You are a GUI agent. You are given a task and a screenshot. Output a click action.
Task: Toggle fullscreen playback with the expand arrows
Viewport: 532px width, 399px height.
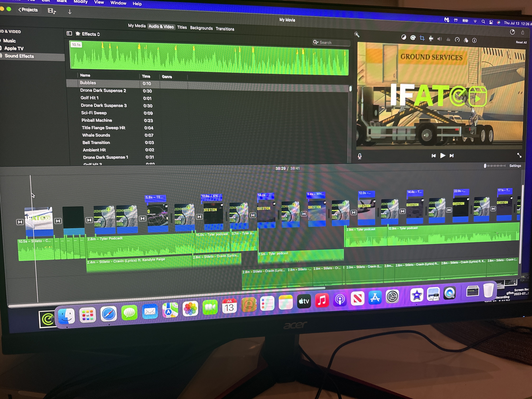pyautogui.click(x=519, y=155)
